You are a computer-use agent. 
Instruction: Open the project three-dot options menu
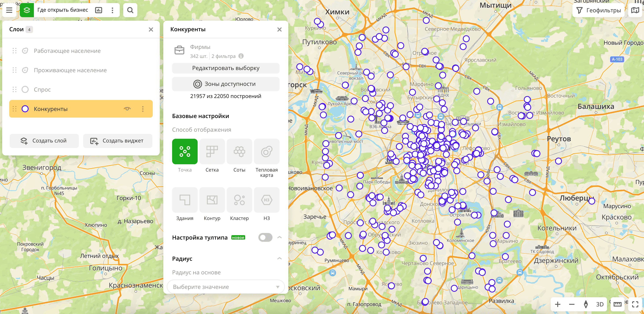pyautogui.click(x=112, y=10)
